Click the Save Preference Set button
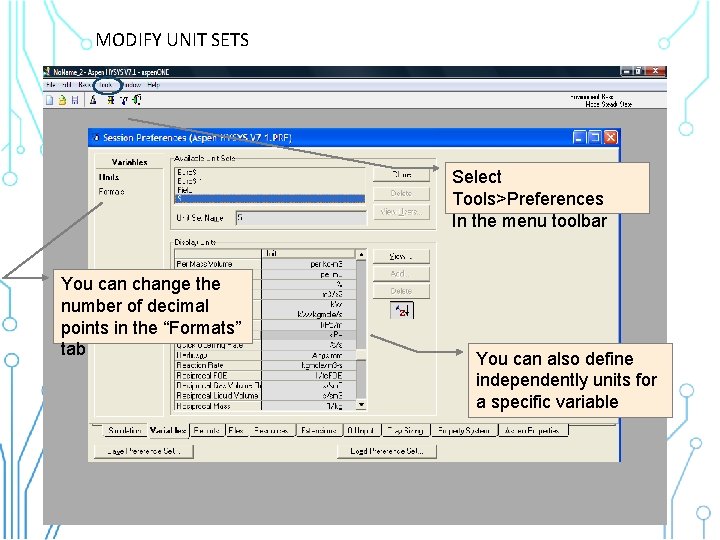This screenshot has height=540, width=720. 144,451
